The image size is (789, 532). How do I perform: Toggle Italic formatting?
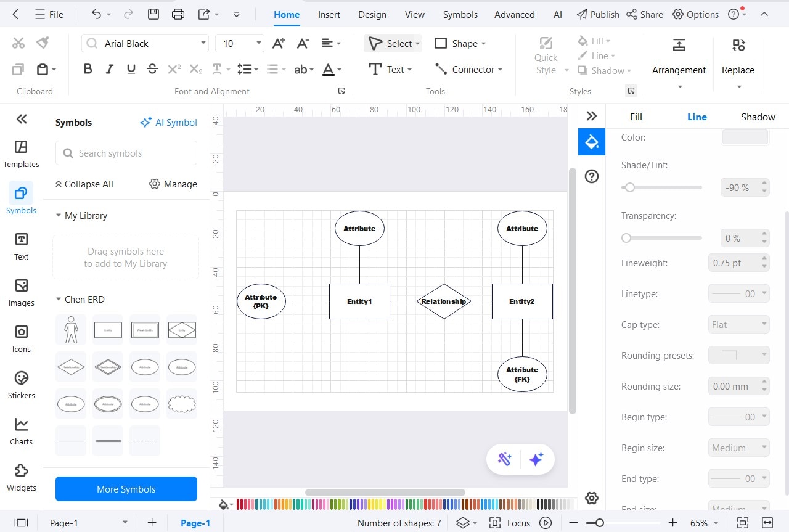point(110,70)
